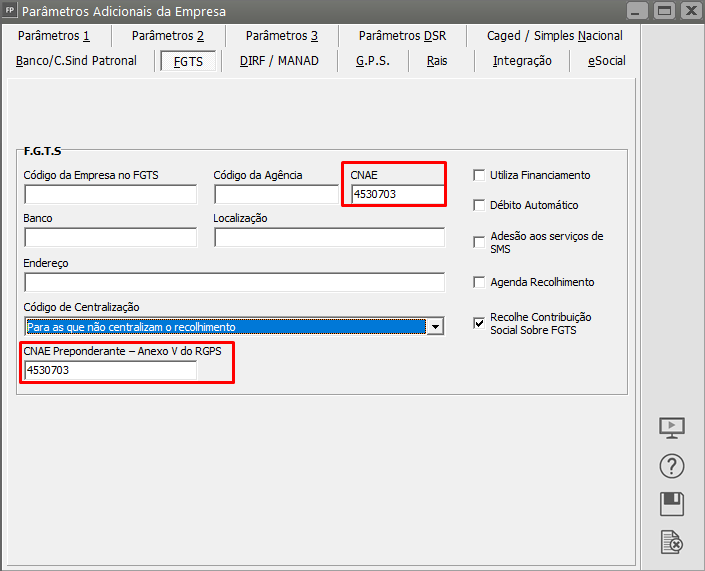Click the cancel document icon
This screenshot has width=705, height=571.
(x=672, y=542)
